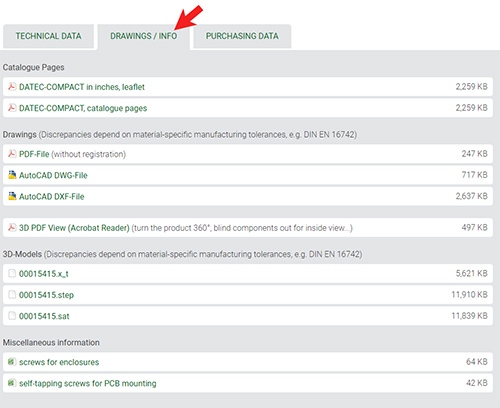Click AutoCAD icon beside DXF-File
Image resolution: width=500 pixels, height=408 pixels.
(12, 196)
